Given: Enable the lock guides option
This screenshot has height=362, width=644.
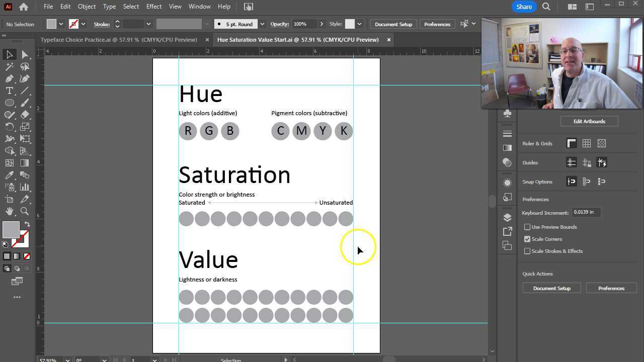Looking at the screenshot, I should [x=587, y=162].
